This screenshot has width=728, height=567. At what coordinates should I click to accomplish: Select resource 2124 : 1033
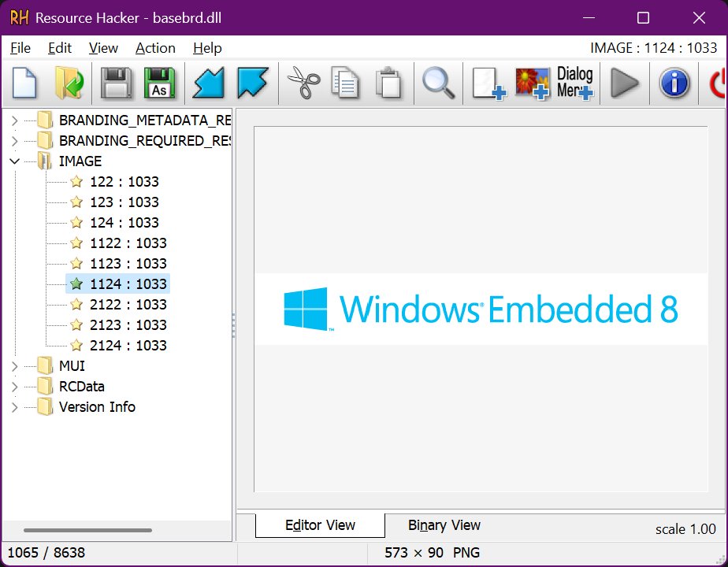click(x=128, y=345)
